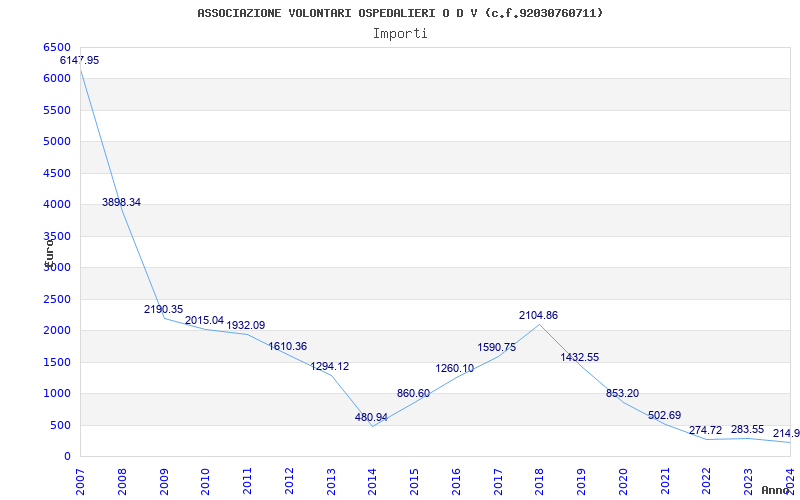The width and height of the screenshot is (800, 500).
Task: Select the 480.94 data label
Action: pos(371,417)
